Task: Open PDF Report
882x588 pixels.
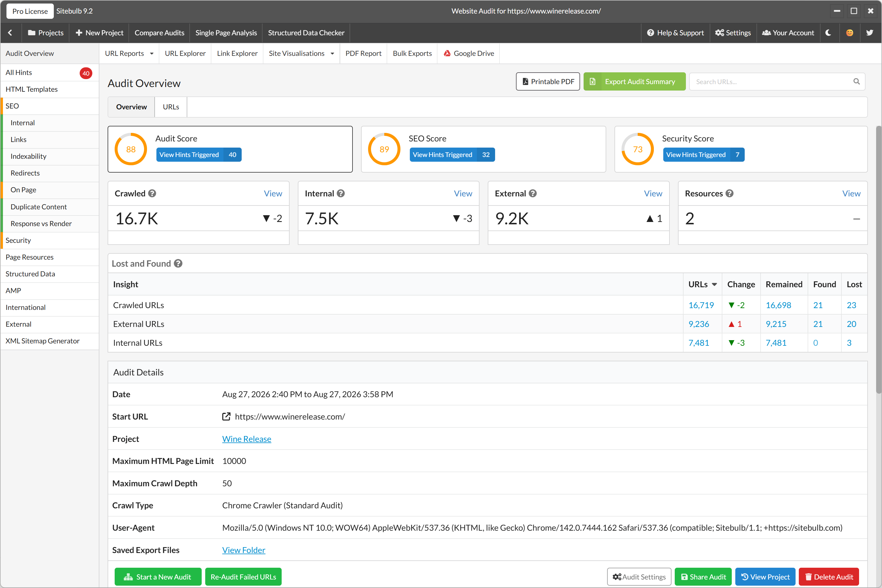Action: coord(363,53)
